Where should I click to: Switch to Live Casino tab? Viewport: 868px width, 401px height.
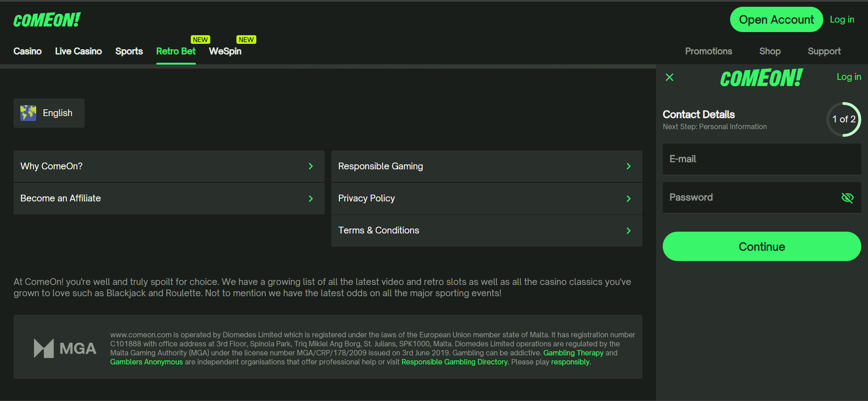point(78,51)
